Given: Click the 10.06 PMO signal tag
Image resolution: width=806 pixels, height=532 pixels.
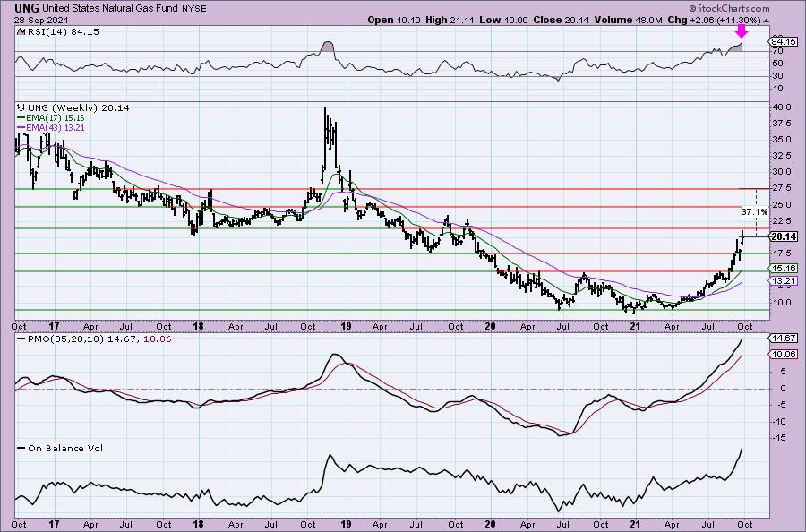Looking at the screenshot, I should pos(784,354).
